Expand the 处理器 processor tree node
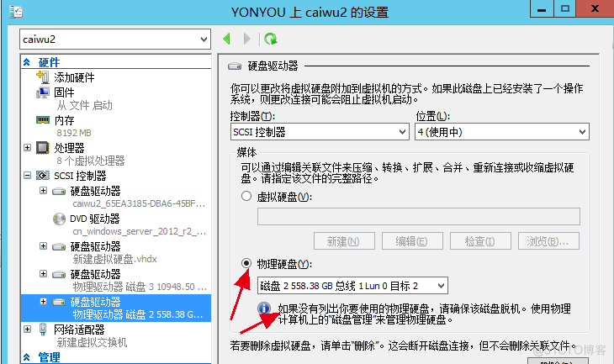614x364 pixels. [27, 148]
